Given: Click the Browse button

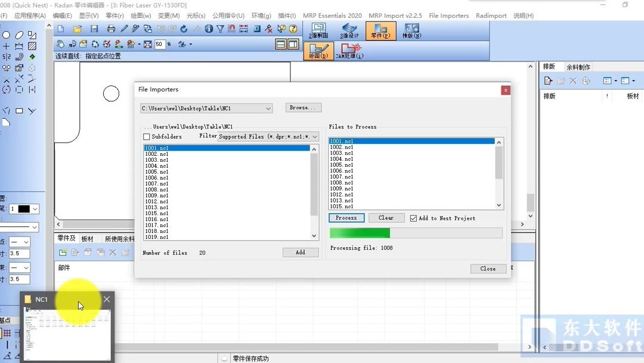Looking at the screenshot, I should (302, 107).
